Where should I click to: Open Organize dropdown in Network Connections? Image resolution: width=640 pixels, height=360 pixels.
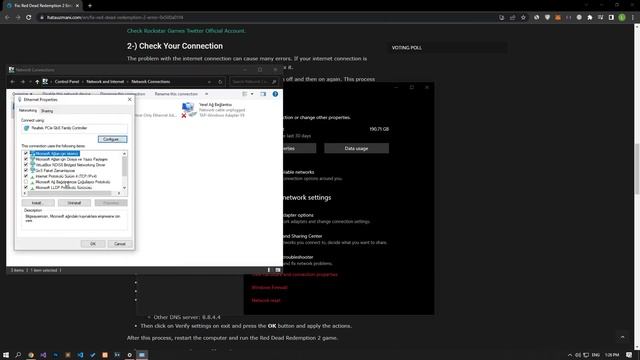point(22,94)
